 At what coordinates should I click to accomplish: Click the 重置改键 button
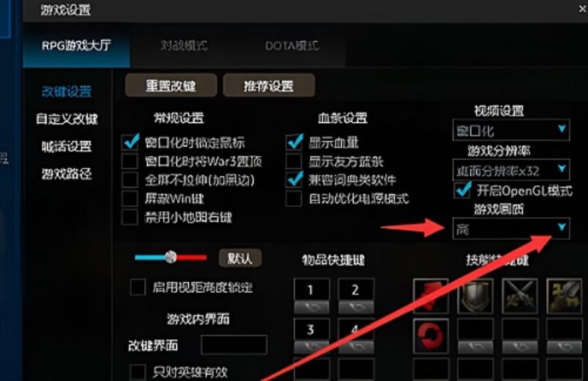click(171, 85)
